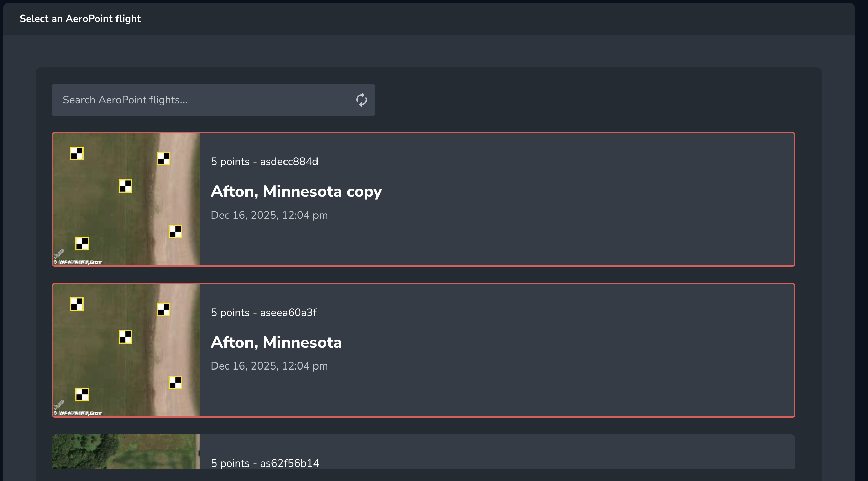Click the refresh flights icon
This screenshot has height=481, width=868.
point(361,100)
